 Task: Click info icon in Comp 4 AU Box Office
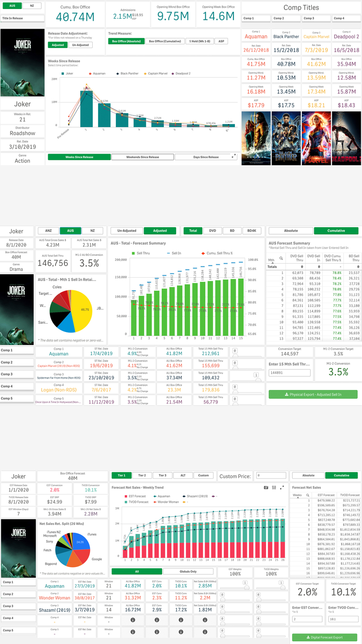coord(133,618)
